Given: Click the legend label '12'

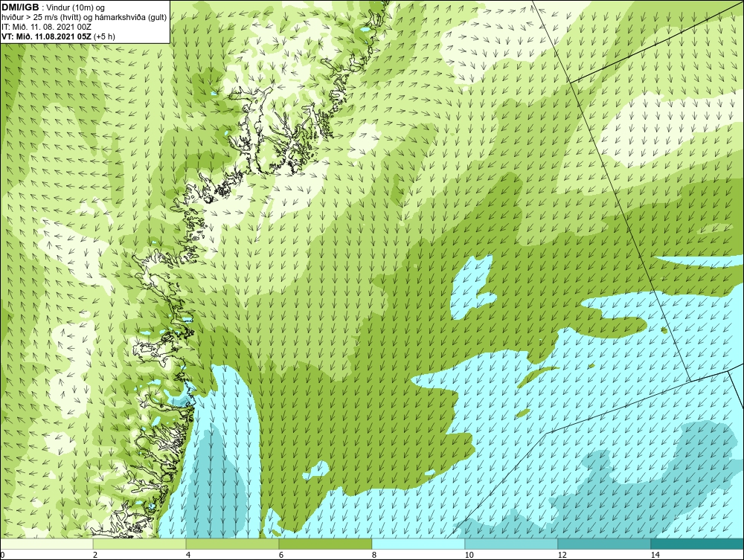Looking at the screenshot, I should [562, 556].
